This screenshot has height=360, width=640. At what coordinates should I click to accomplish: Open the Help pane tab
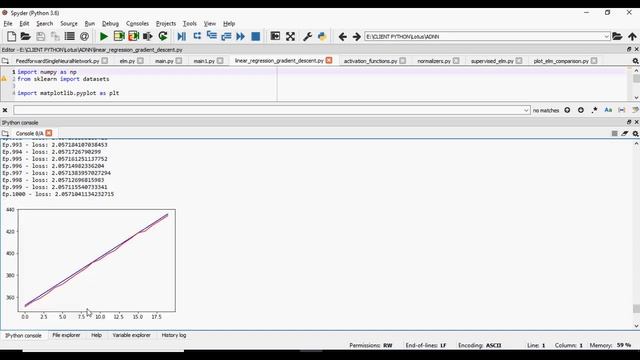click(96, 335)
